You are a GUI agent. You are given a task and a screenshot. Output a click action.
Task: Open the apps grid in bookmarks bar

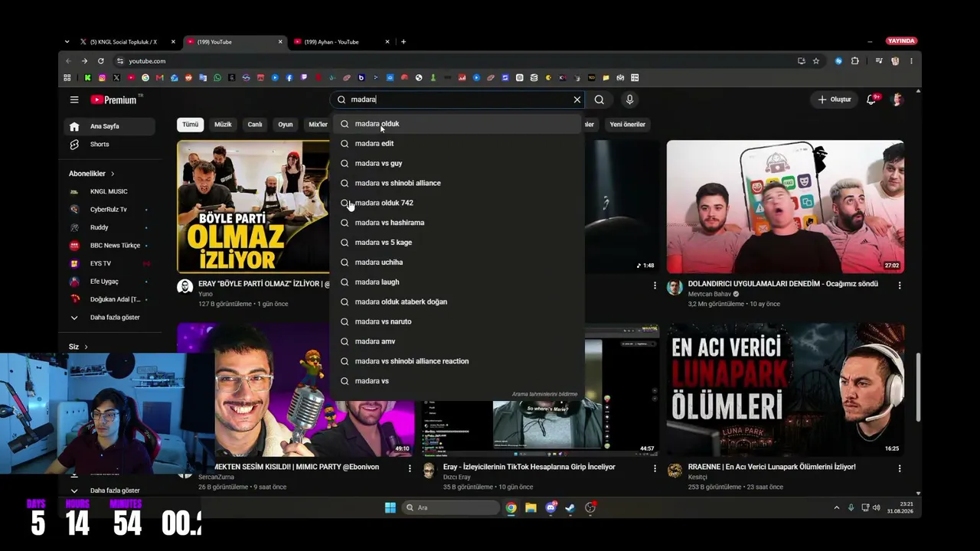pos(67,77)
